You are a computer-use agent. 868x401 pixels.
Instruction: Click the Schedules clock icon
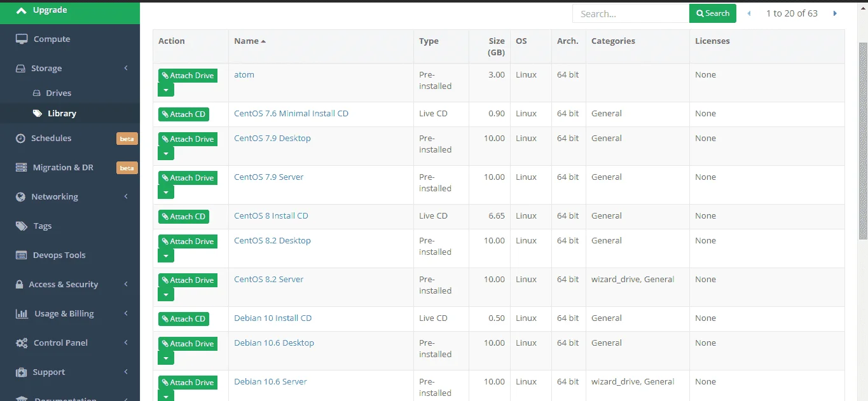[x=20, y=138]
